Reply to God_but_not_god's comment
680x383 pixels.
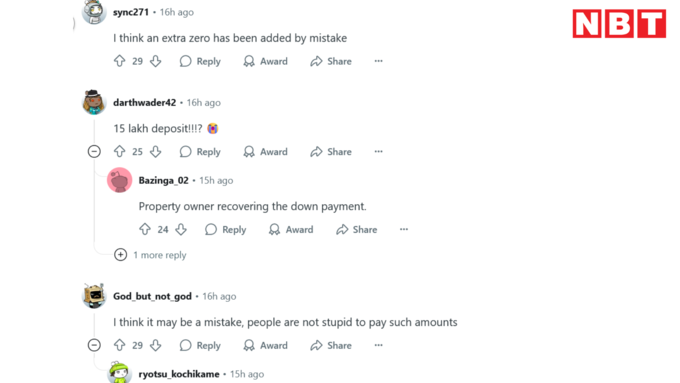pyautogui.click(x=200, y=345)
